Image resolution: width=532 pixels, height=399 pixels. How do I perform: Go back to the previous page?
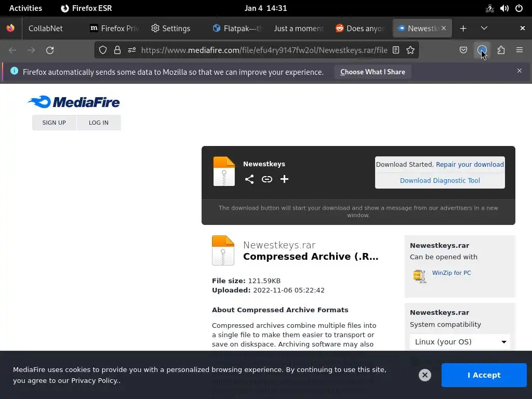[x=12, y=50]
